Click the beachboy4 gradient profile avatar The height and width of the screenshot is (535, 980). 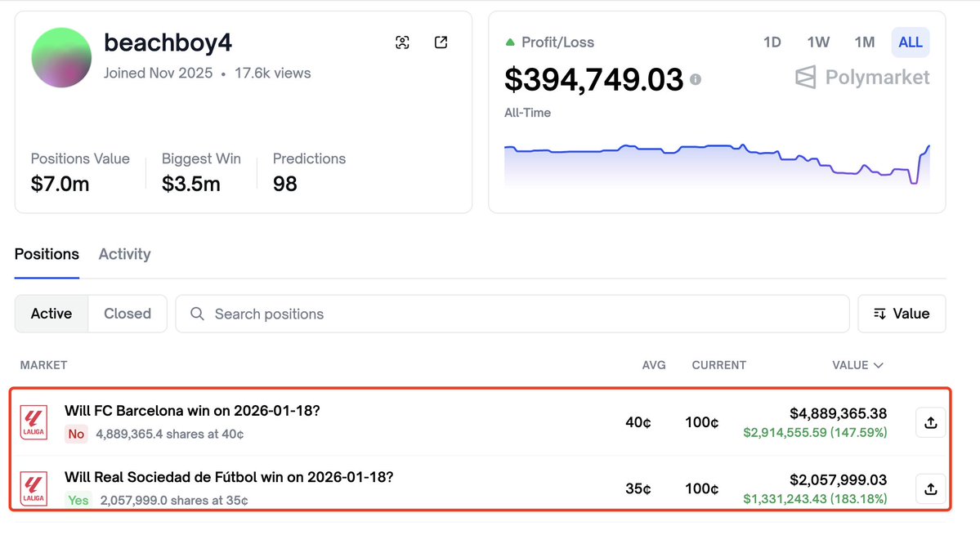[61, 57]
